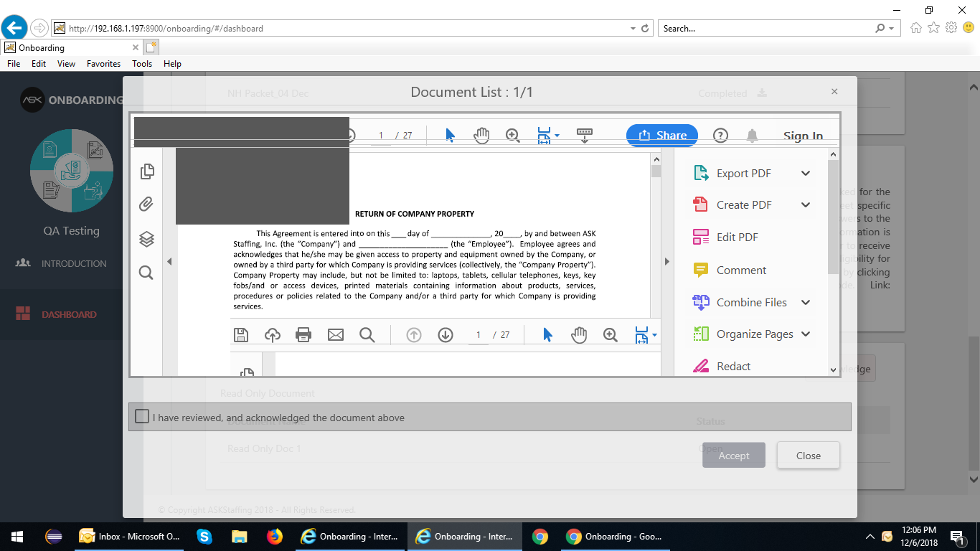Click the browser Search box
Image resolution: width=980 pixels, height=551 pixels.
[764, 29]
